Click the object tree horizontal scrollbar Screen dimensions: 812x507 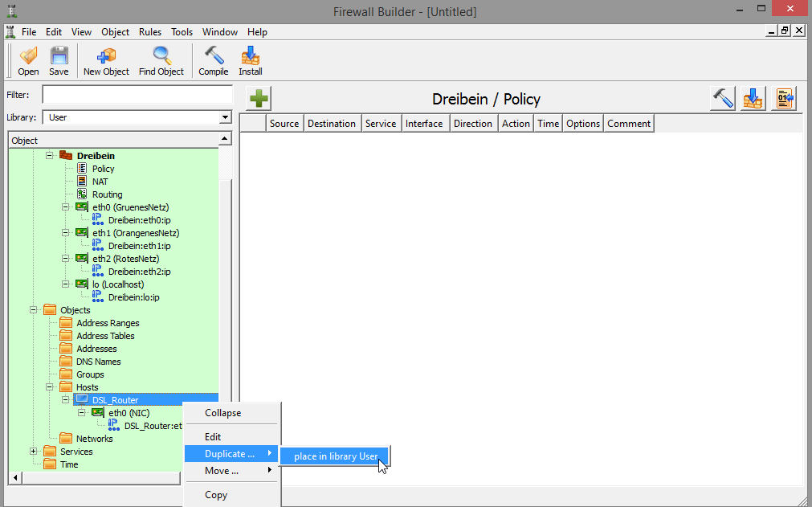pos(96,478)
